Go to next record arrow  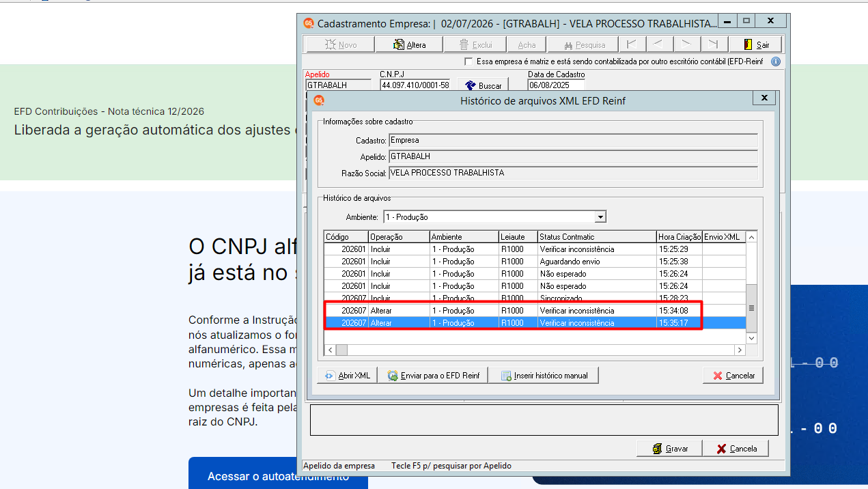(x=686, y=44)
